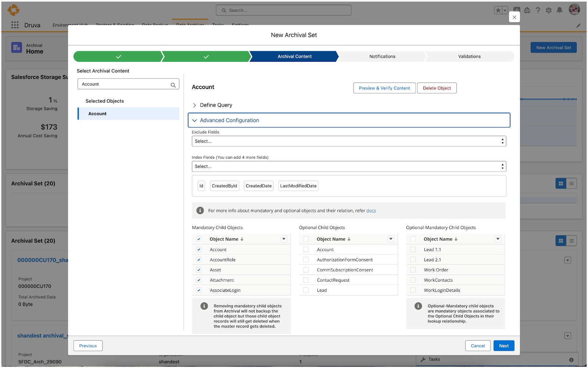
Task: Expand the Define Query section
Action: click(194, 105)
